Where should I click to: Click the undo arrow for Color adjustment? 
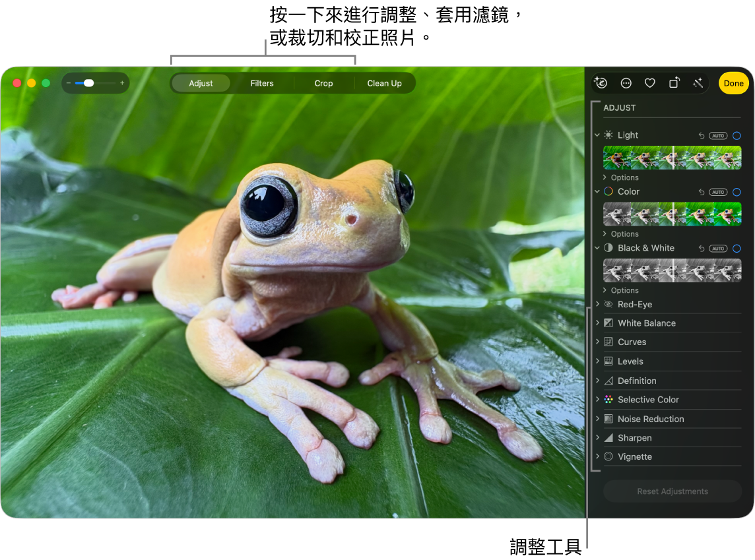pos(702,193)
